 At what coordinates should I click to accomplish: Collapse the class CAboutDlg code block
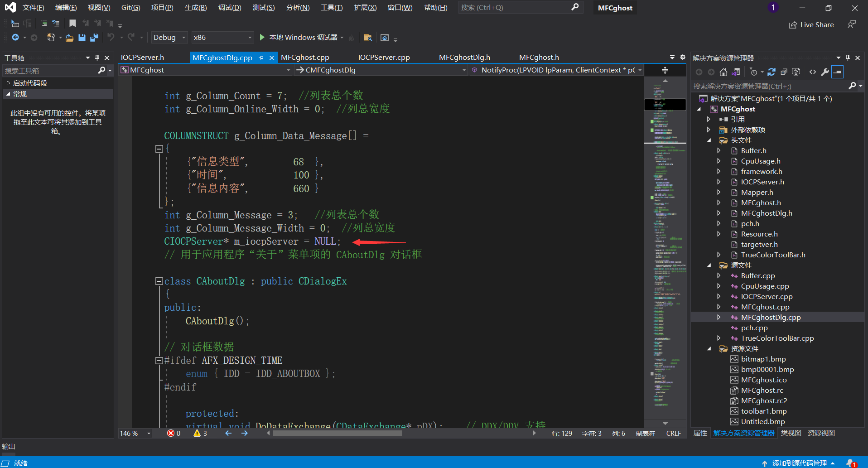(x=159, y=281)
